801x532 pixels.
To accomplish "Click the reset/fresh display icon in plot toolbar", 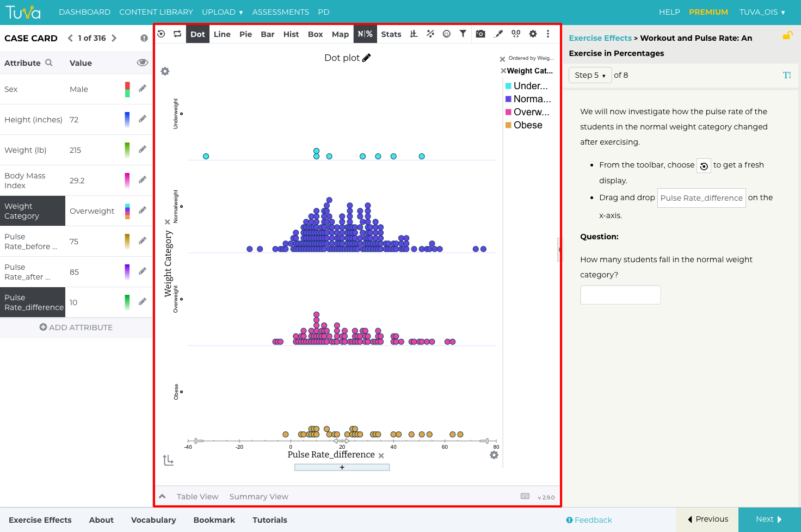I will click(161, 34).
